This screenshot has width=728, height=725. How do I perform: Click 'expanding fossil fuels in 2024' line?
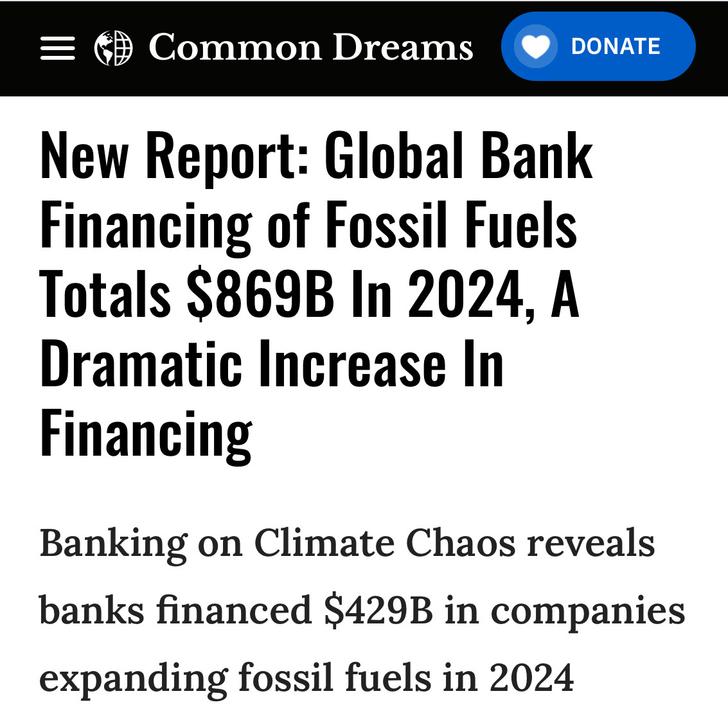coord(306,679)
